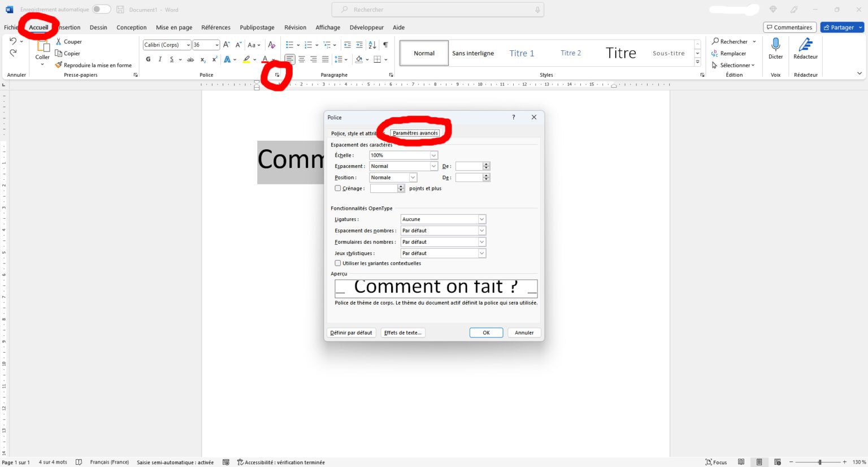Toggle Enregistrement automatique switch
This screenshot has width=868, height=467.
[x=102, y=9]
